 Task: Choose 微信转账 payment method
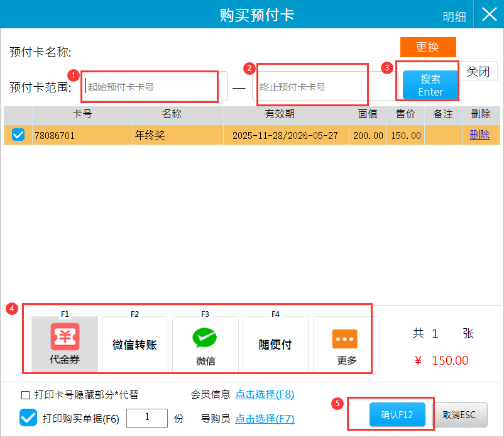pyautogui.click(x=134, y=345)
